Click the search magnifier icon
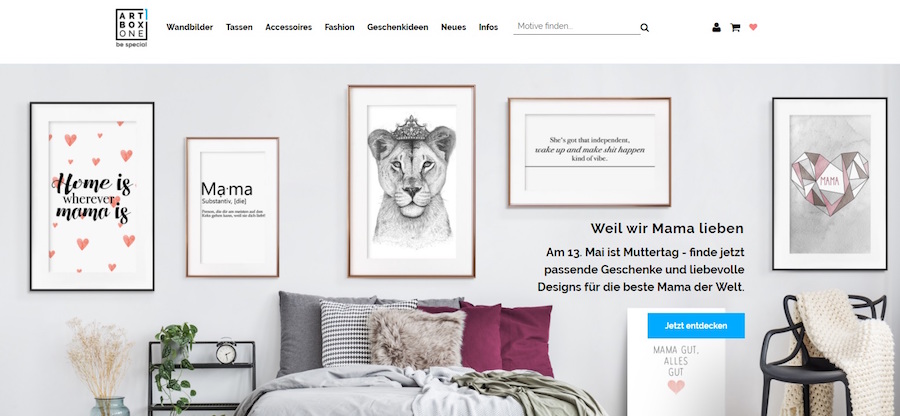The image size is (900, 416). pyautogui.click(x=645, y=28)
